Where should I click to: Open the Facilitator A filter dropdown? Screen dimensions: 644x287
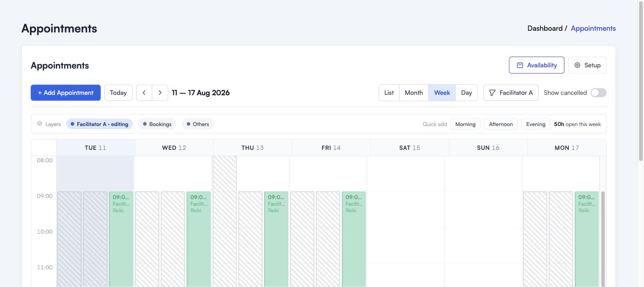tap(511, 93)
